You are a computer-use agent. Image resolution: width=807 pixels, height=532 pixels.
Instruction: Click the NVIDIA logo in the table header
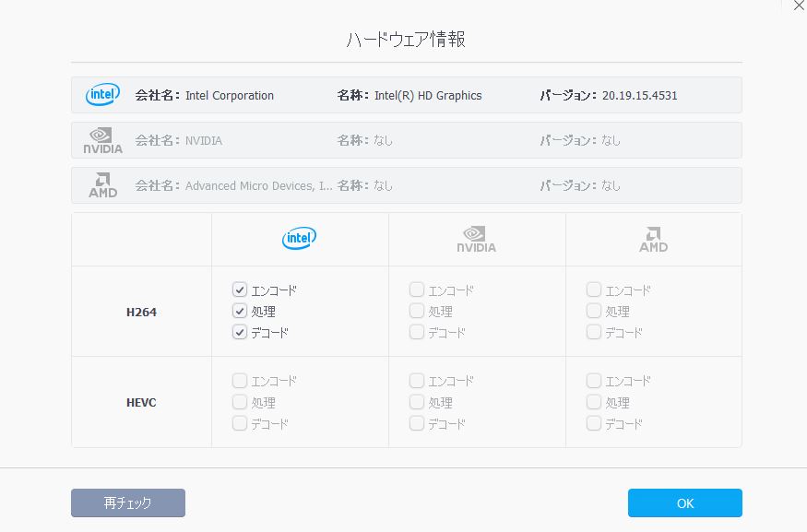476,240
